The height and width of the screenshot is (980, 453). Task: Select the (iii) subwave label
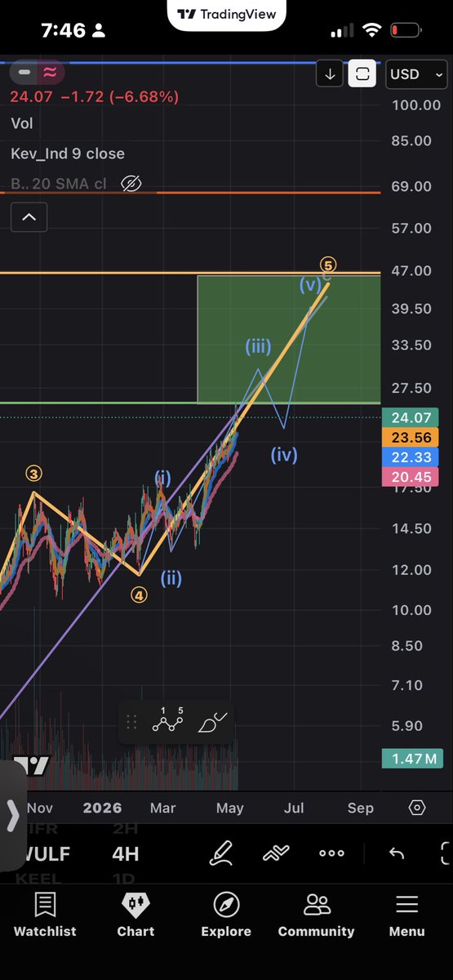coord(258,346)
